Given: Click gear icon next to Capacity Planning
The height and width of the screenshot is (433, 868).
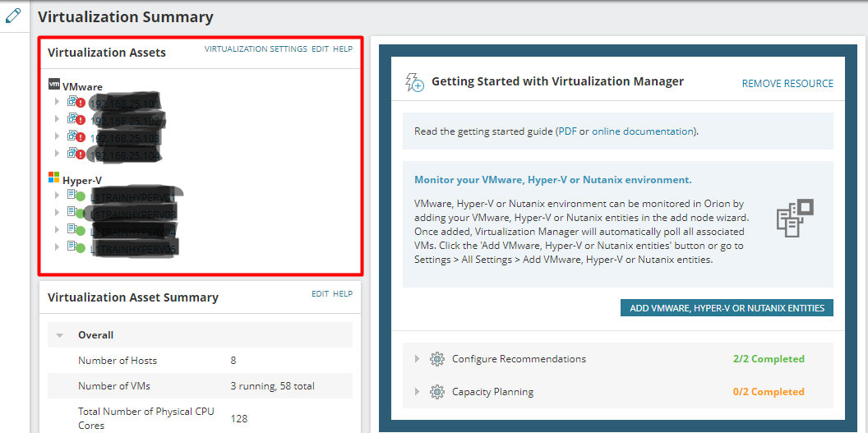Looking at the screenshot, I should click(437, 392).
